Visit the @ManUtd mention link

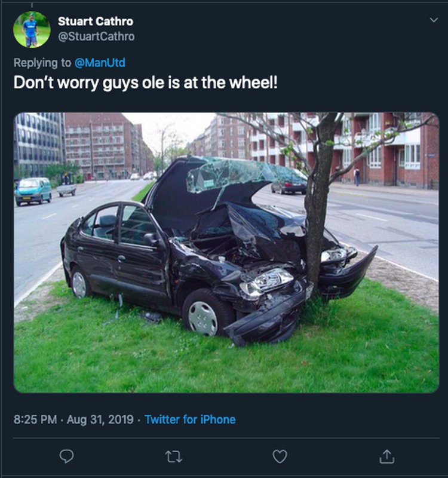pyautogui.click(x=100, y=63)
